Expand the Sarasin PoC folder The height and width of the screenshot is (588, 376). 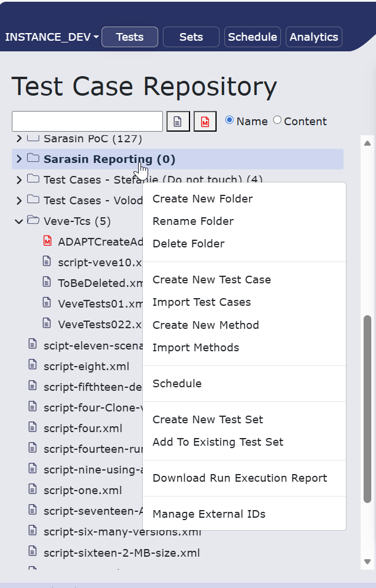click(x=19, y=139)
